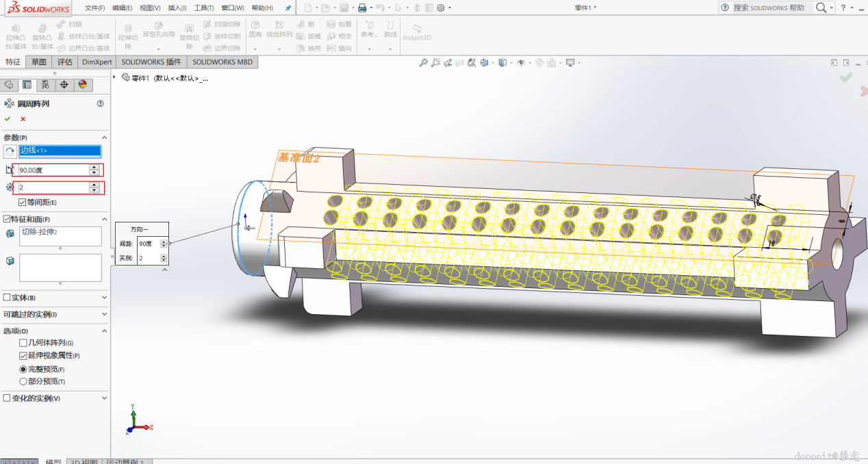Image resolution: width=868 pixels, height=464 pixels.
Task: Switch to the 草图 tab
Action: (38, 62)
